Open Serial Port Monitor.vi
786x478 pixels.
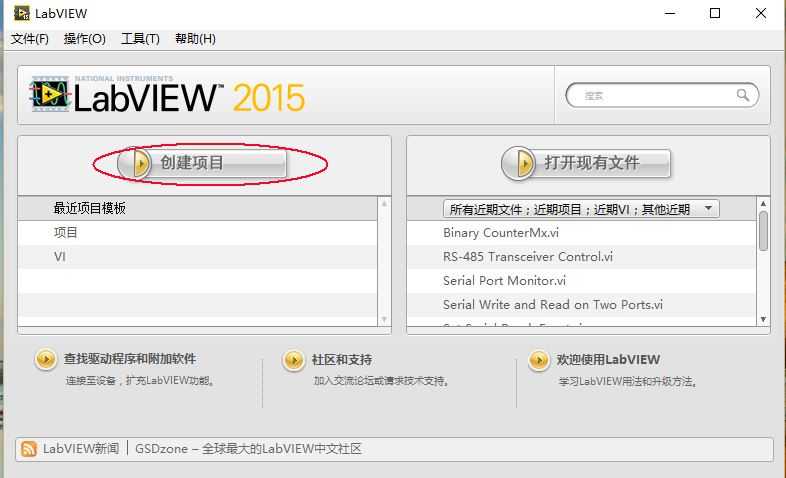click(x=504, y=281)
